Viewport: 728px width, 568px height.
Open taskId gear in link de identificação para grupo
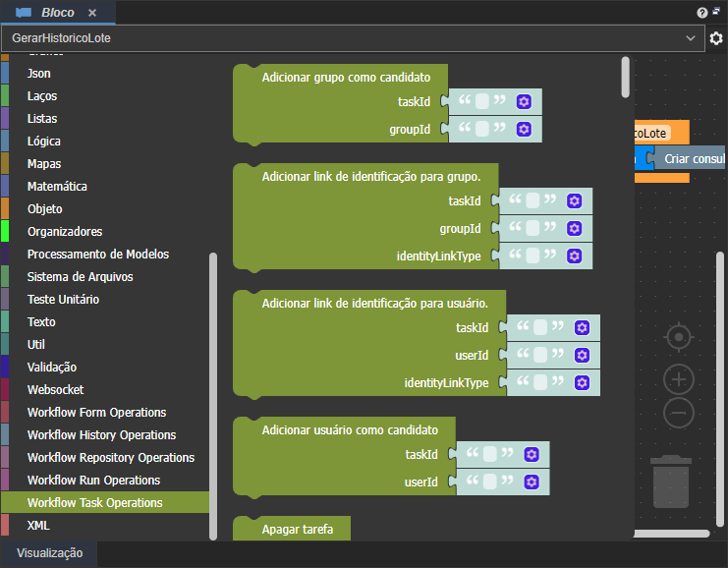[575, 201]
